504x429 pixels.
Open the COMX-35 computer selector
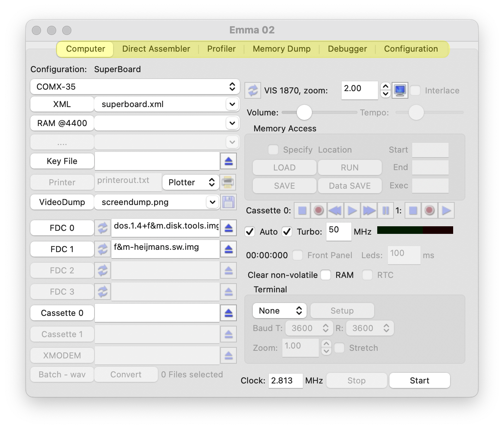(x=135, y=87)
